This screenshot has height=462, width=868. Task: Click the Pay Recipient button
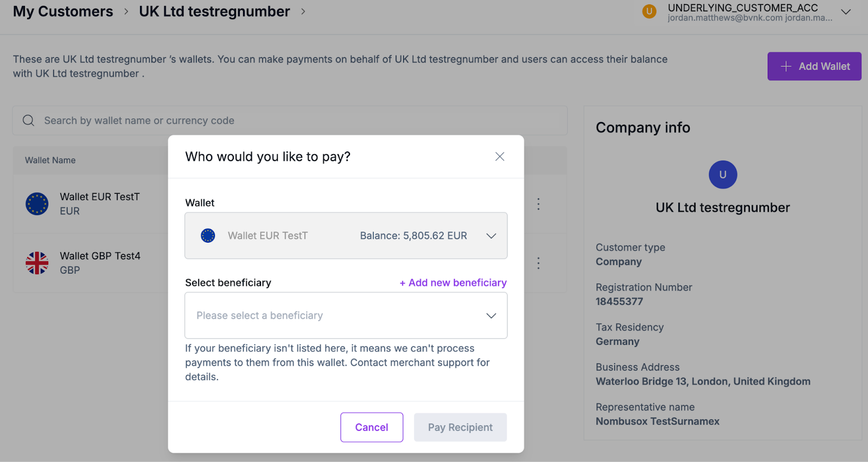460,427
